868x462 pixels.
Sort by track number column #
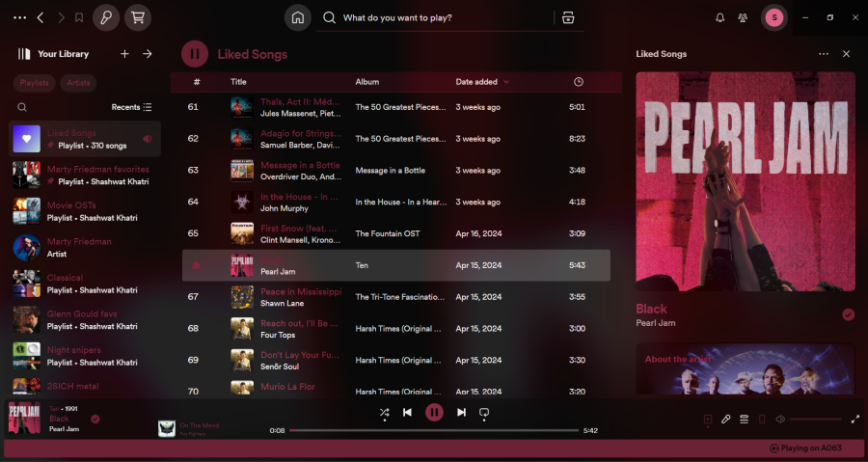coord(197,82)
